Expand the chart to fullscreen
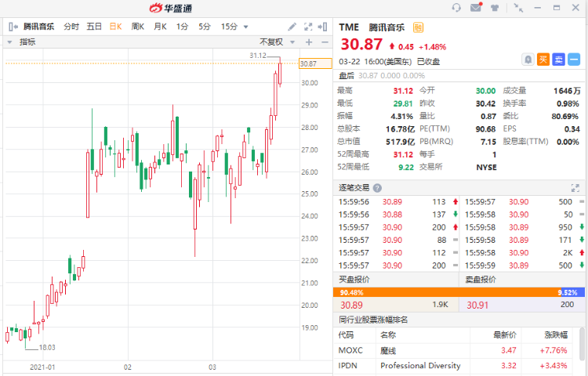 [308, 27]
